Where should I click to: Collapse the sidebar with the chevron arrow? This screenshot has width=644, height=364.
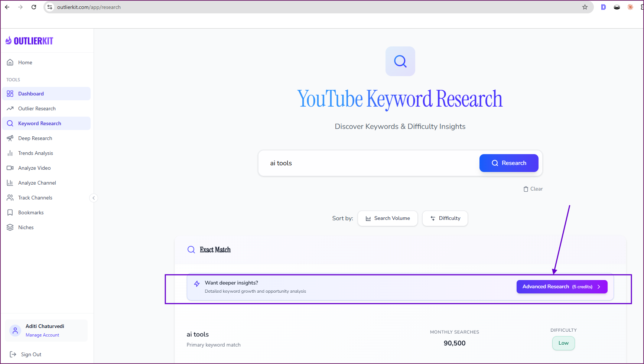point(94,198)
